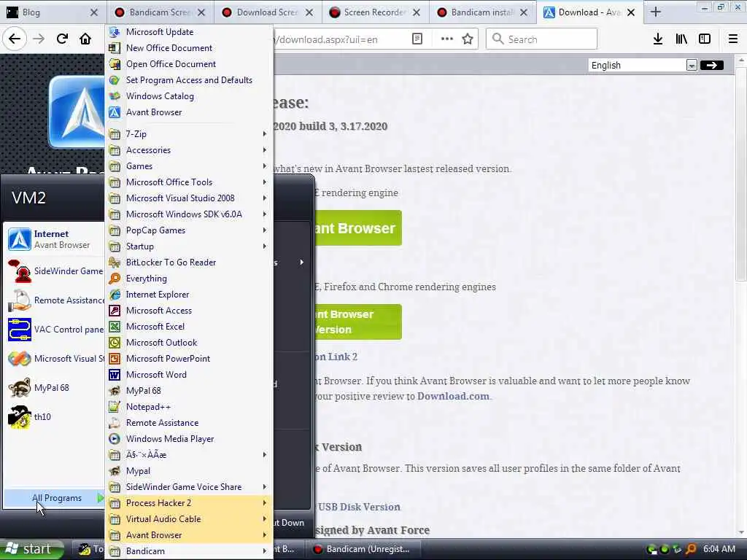Click the green Avant Browser download button

click(x=357, y=228)
